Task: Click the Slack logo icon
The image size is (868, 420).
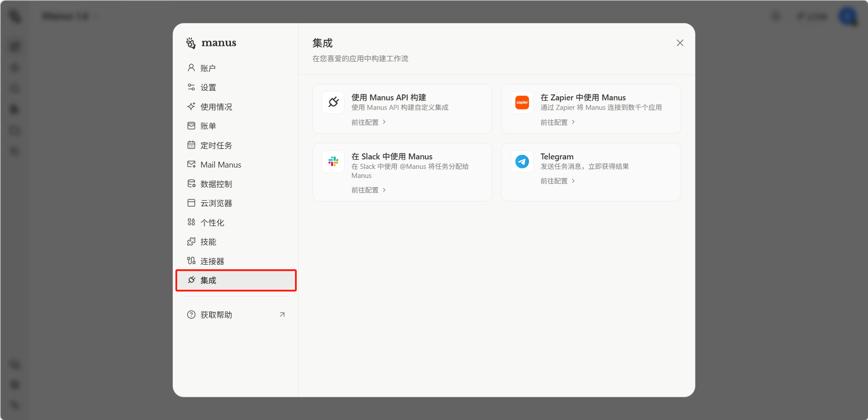Action: coord(334,161)
